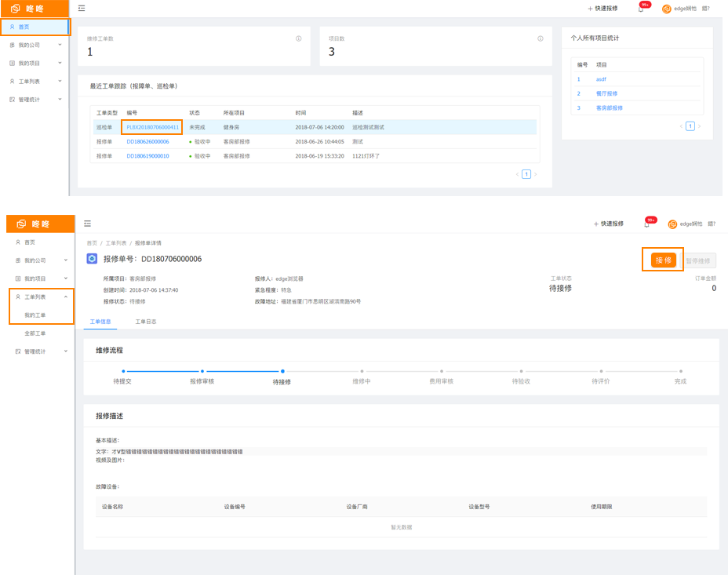The height and width of the screenshot is (575, 728).
Task: Go to next page in 最近工单跟踪 pagination
Action: (536, 174)
